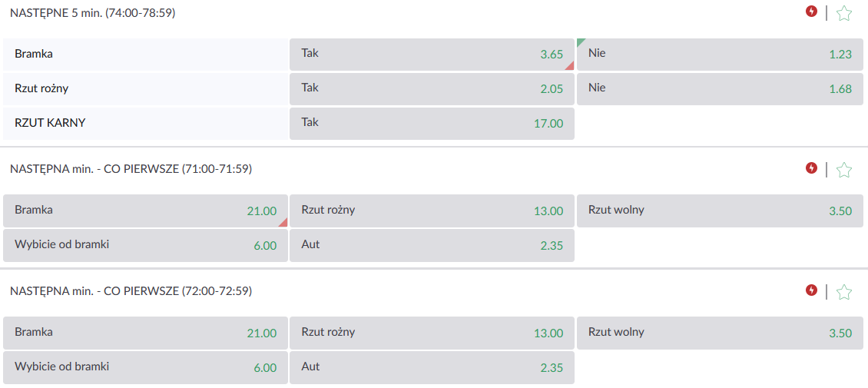868x388 pixels.
Task: Star the 72:00-72:59 next minute market
Action: tap(843, 291)
